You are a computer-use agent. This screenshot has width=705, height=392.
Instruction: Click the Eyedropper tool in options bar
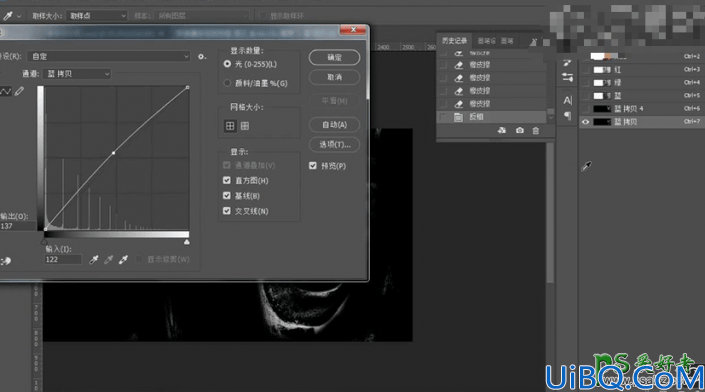pos(8,16)
